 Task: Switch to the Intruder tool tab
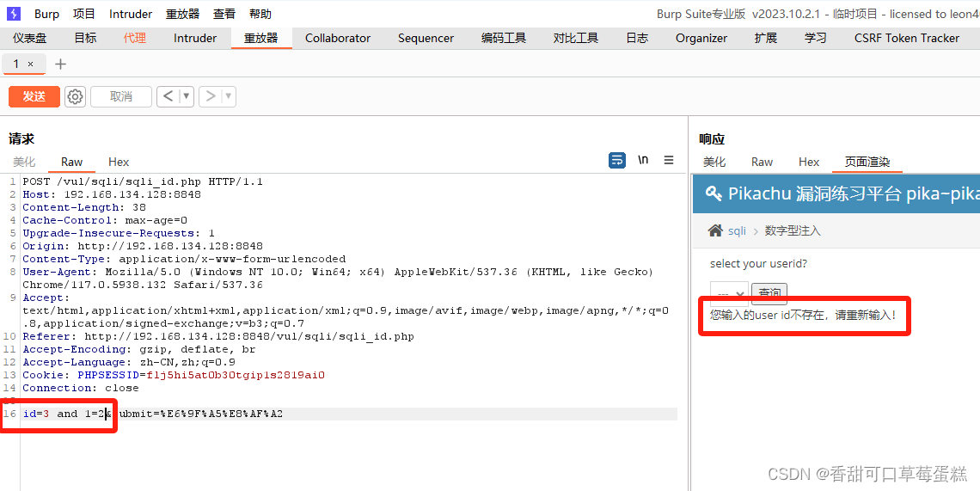(195, 38)
